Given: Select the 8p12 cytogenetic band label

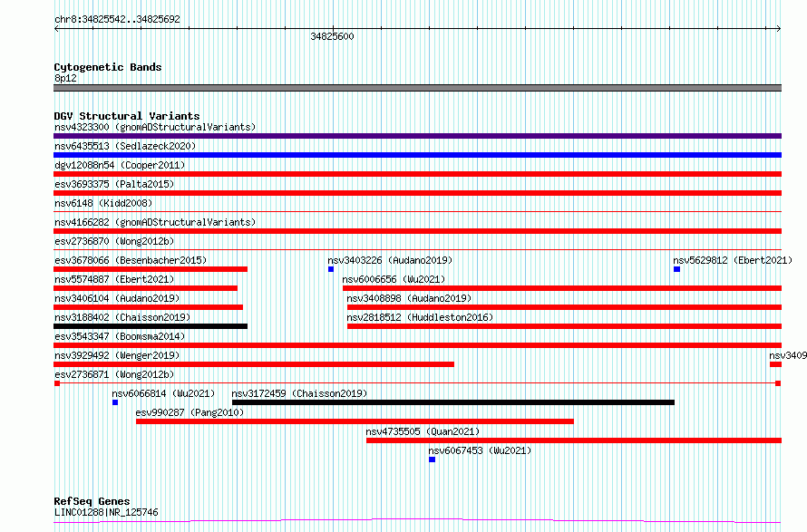Looking at the screenshot, I should (x=65, y=78).
